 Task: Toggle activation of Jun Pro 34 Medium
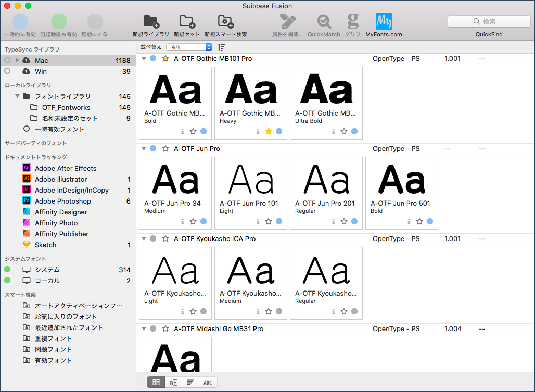tap(203, 221)
